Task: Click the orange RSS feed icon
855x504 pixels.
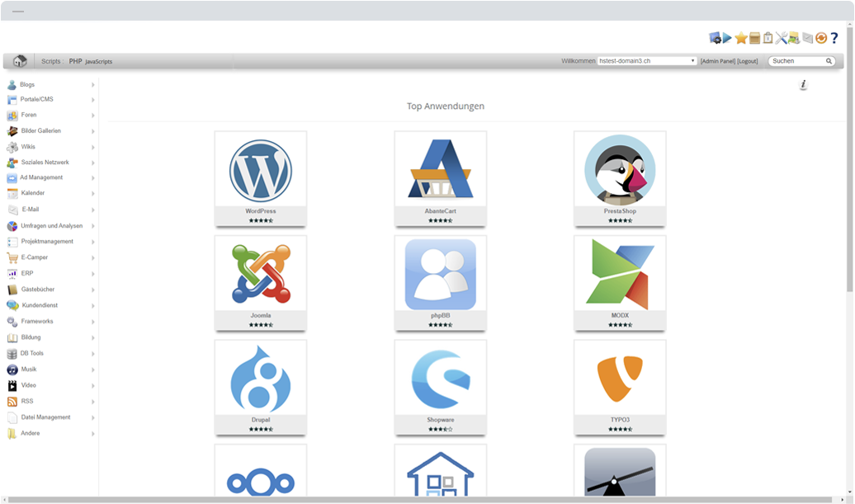Action: 12,402
